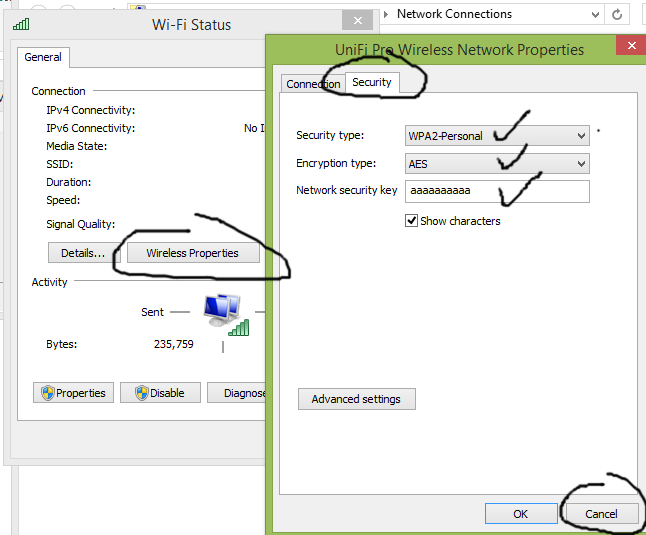Image resolution: width=646 pixels, height=535 pixels.
Task: Click the shield icon on the Properties button
Action: 47,393
